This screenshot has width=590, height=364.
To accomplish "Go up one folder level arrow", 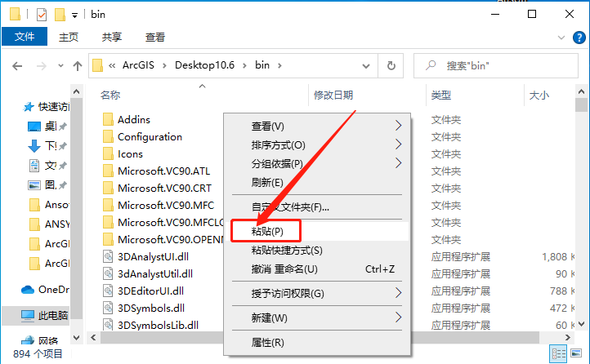I will [x=78, y=66].
